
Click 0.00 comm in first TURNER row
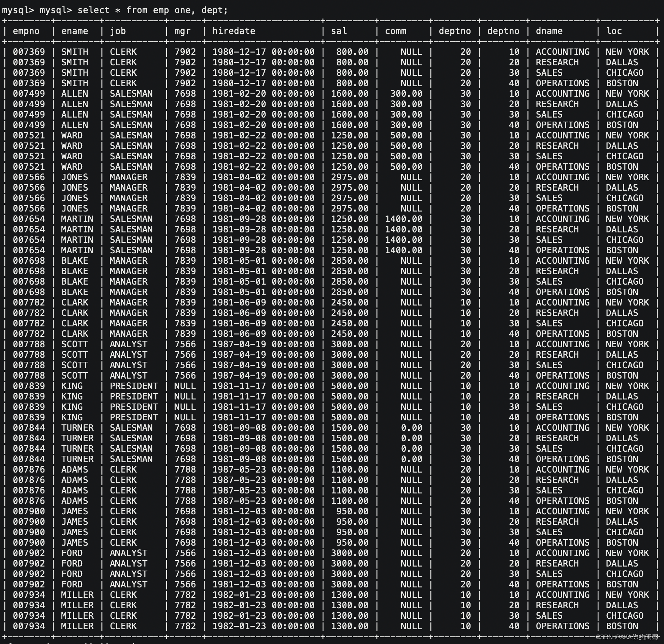(411, 428)
